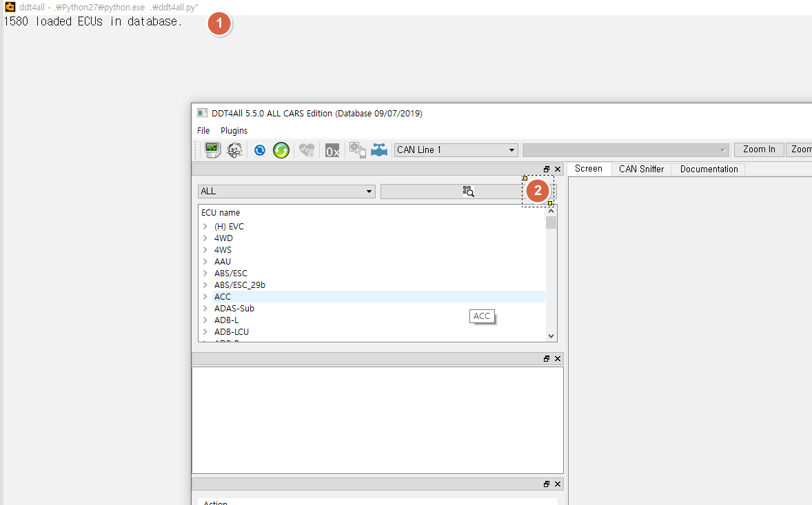Click the gear with hand cursor icon
Screen dimensions: 812x505
coord(357,150)
